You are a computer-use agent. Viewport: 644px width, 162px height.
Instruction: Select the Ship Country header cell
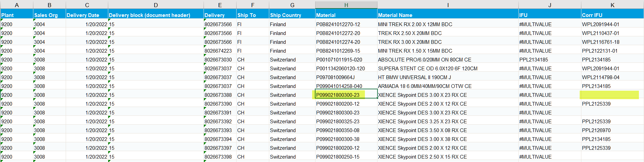[x=292, y=15]
